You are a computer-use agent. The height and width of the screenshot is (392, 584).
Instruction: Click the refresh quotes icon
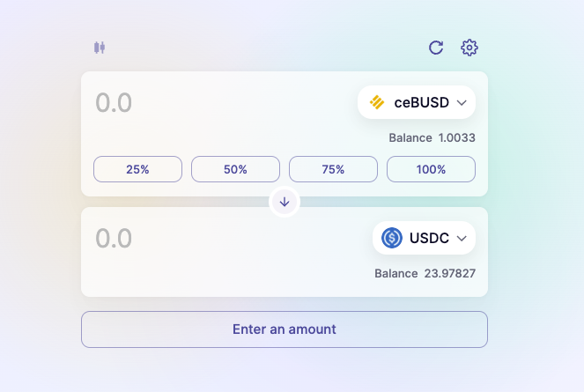coord(436,48)
